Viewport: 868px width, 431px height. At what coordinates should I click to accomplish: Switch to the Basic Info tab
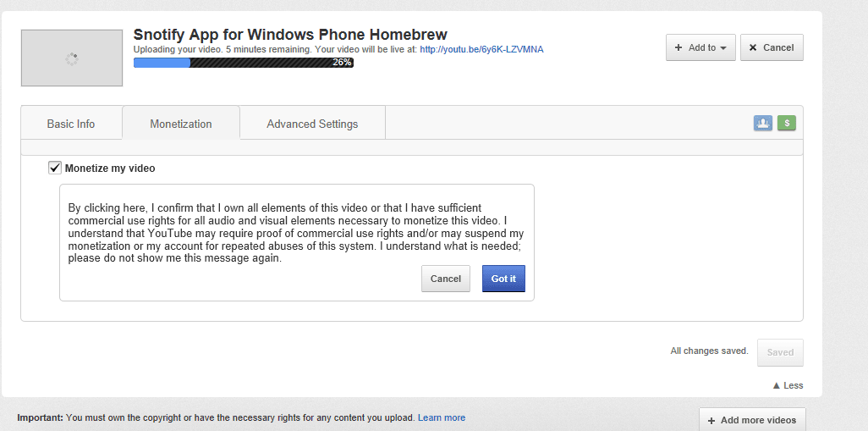click(71, 124)
